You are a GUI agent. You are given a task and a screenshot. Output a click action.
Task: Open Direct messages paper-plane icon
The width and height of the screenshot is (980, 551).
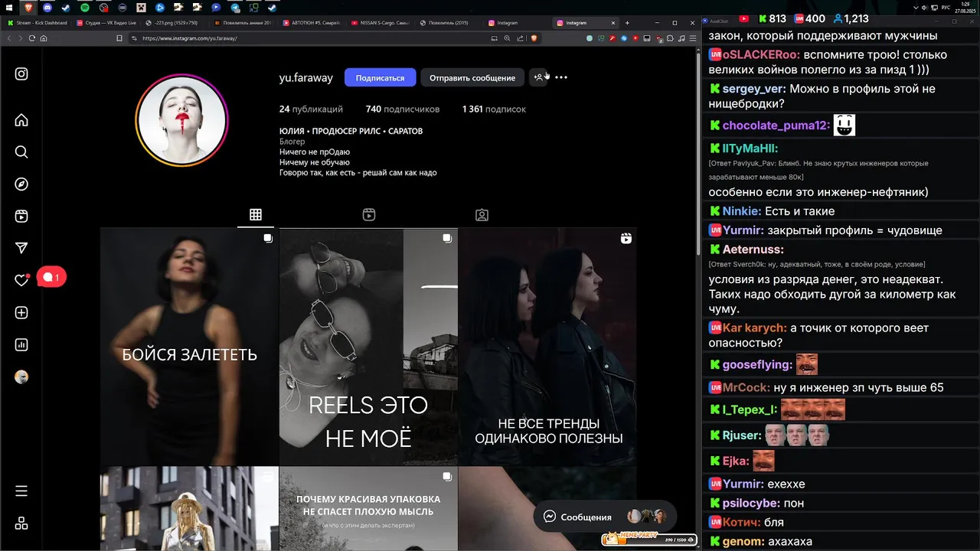[x=21, y=248]
